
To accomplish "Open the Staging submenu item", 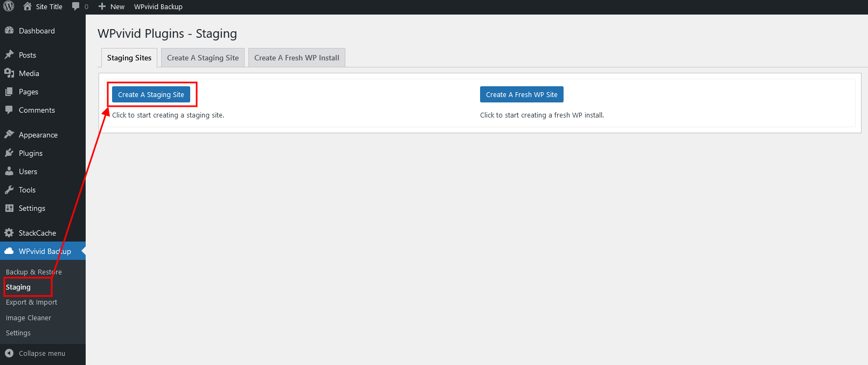I will pos(18,287).
